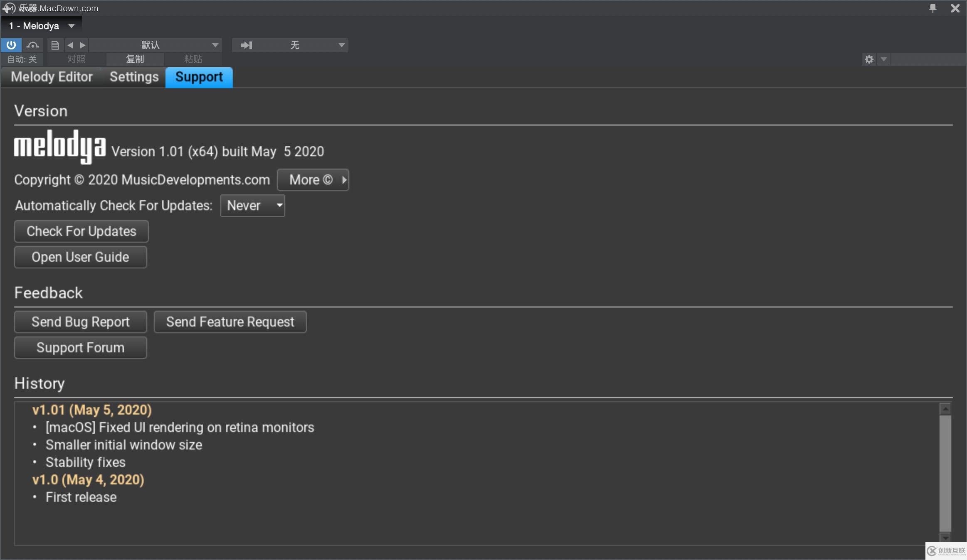This screenshot has width=967, height=560.
Task: Click the Copyright MusicDevelopments.com text
Action: click(x=142, y=180)
